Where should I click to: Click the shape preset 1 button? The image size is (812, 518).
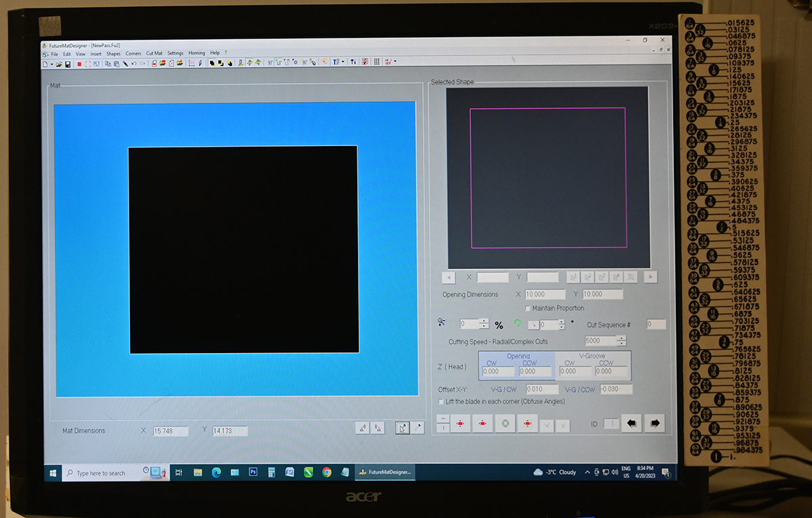573,277
